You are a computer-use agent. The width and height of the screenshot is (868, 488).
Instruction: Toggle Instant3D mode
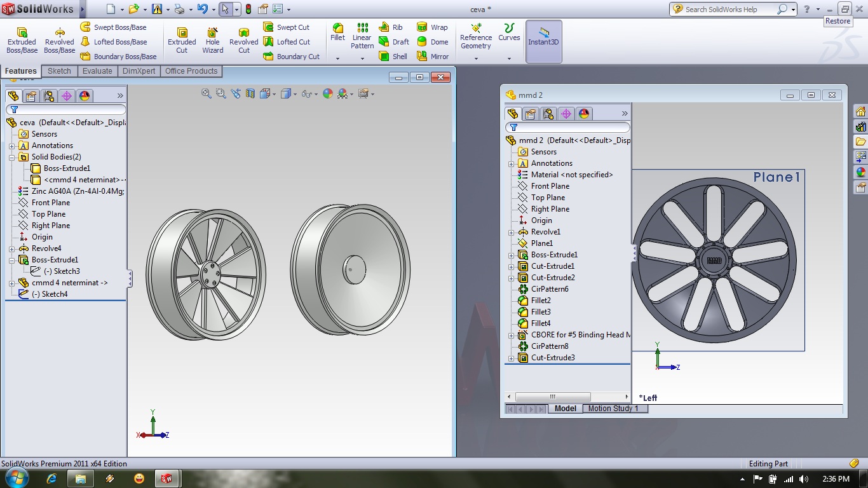tap(544, 41)
